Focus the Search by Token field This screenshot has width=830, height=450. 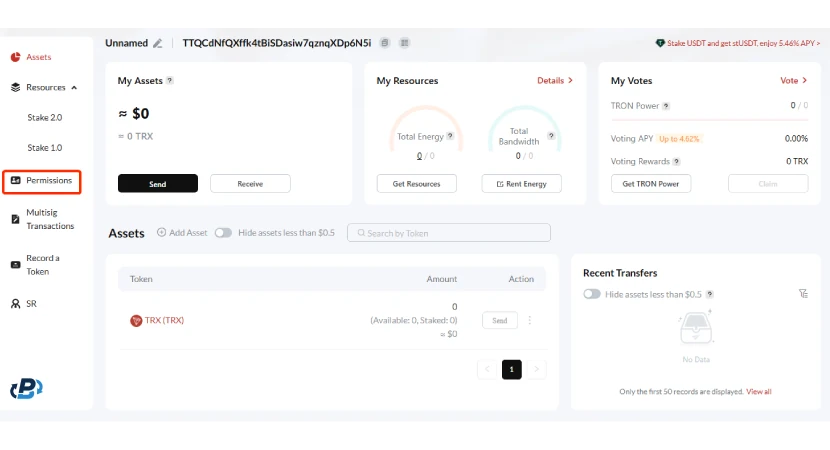[449, 233]
